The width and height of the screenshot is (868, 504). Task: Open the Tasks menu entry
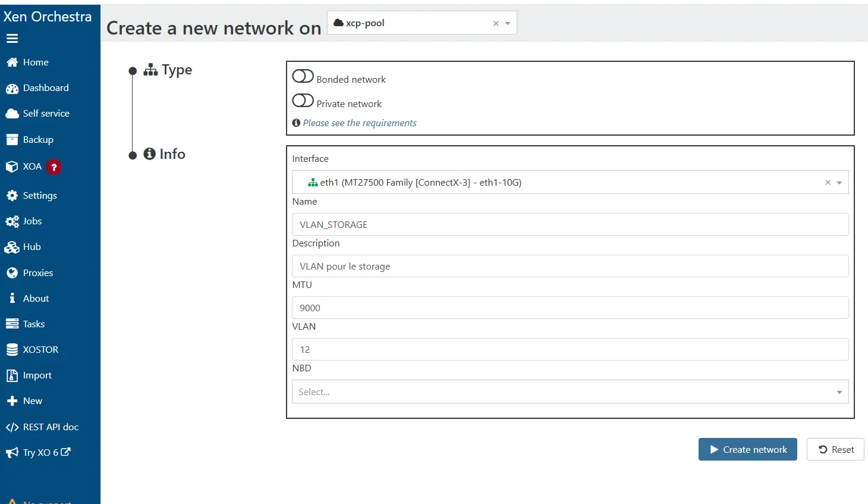point(34,324)
